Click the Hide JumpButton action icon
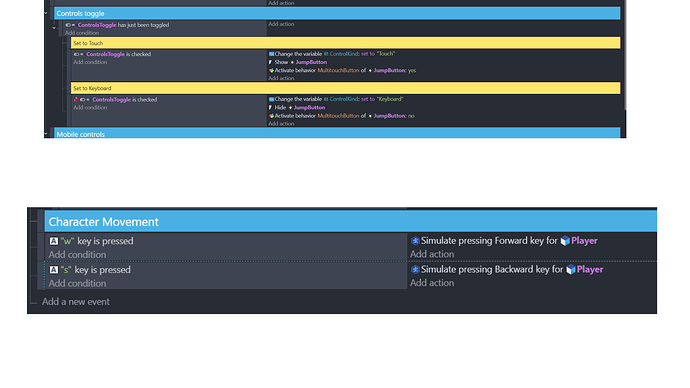The width and height of the screenshot is (690, 388). [271, 107]
